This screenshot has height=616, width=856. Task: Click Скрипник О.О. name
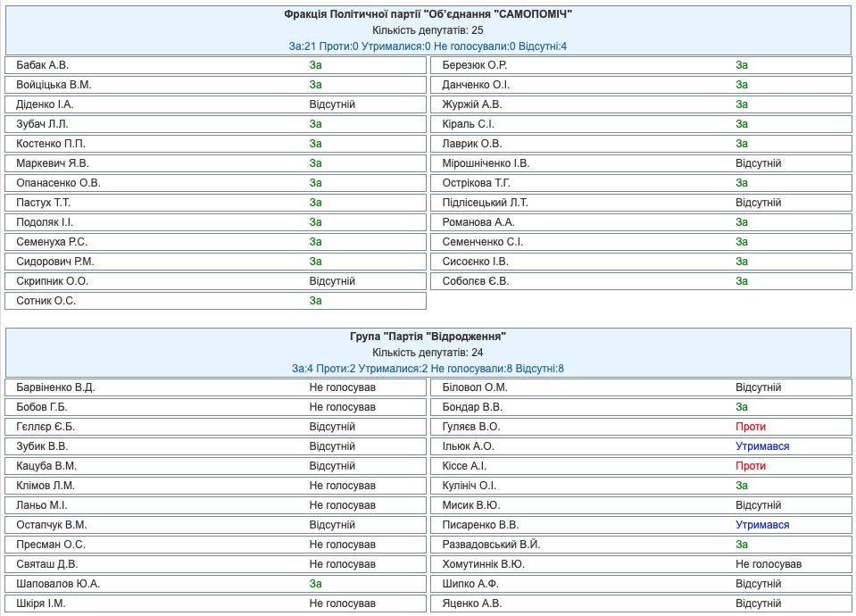click(53, 281)
